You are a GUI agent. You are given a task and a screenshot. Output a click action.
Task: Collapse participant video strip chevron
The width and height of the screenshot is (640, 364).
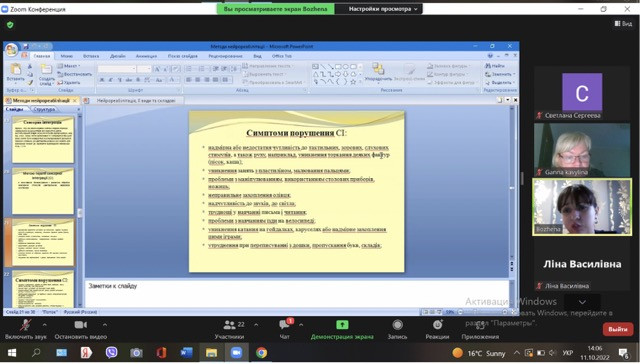(582, 302)
